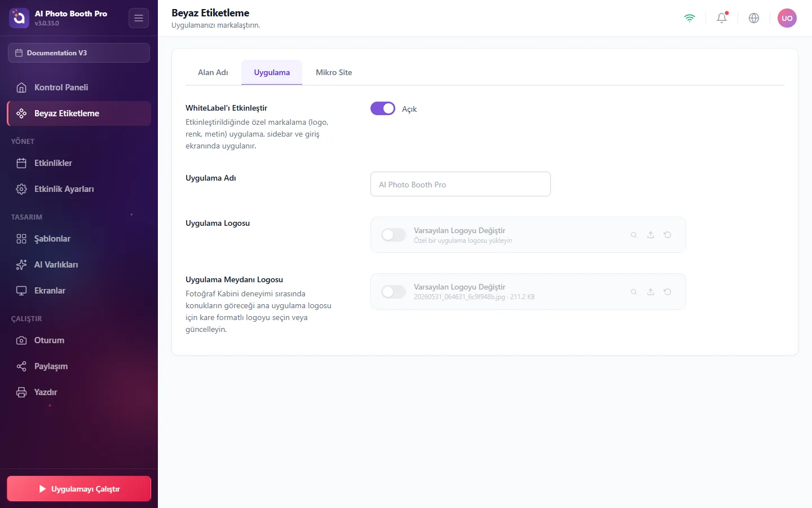Open the Etkinlik Ayarları item

[x=79, y=189]
